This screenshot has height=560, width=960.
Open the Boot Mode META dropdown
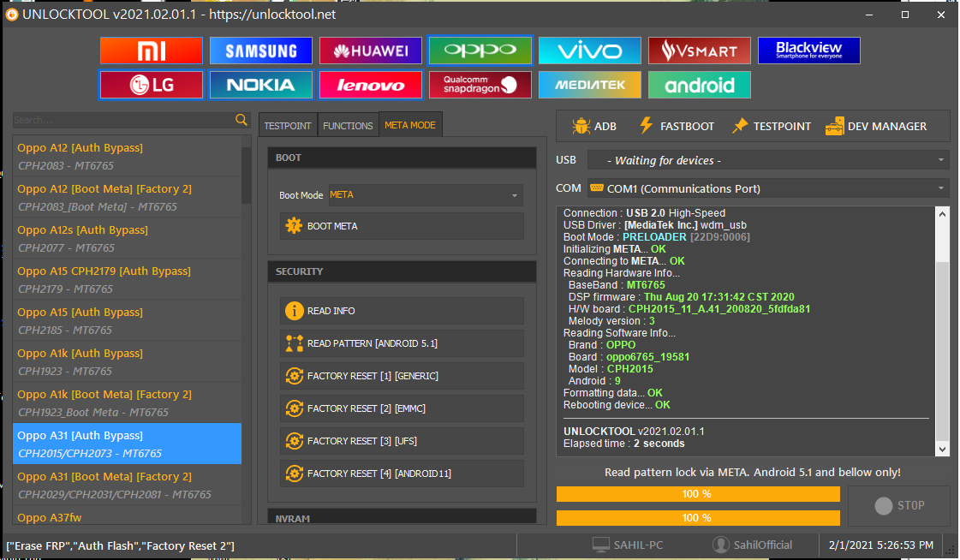426,195
